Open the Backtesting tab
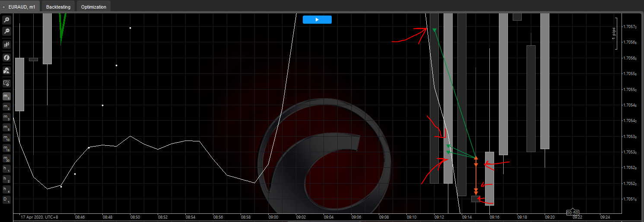644x222 pixels. pos(58,6)
